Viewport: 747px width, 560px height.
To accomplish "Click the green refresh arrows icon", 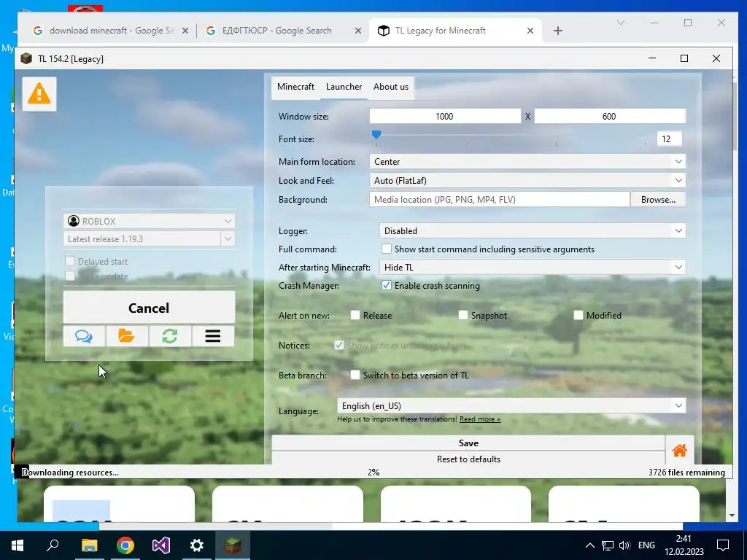I will 169,336.
